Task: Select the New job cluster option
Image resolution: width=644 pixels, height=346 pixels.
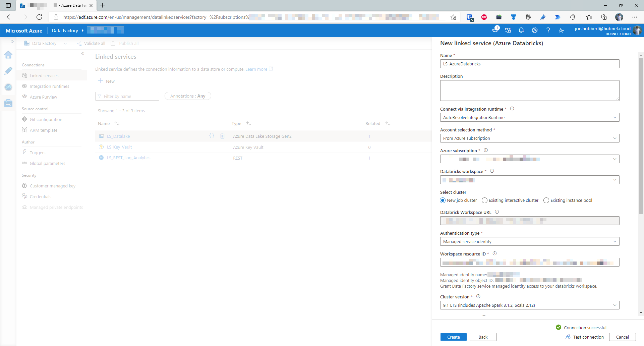Action: click(443, 200)
